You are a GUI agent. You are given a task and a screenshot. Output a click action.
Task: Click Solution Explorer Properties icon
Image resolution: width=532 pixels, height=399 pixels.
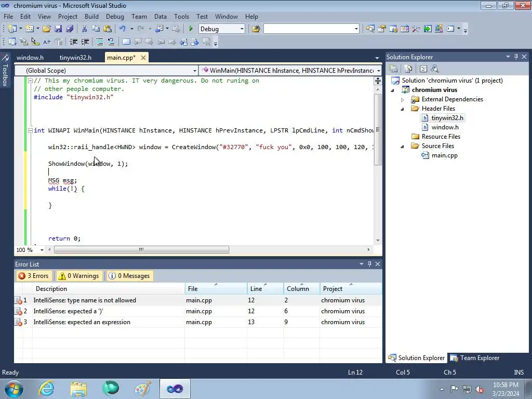[393, 69]
